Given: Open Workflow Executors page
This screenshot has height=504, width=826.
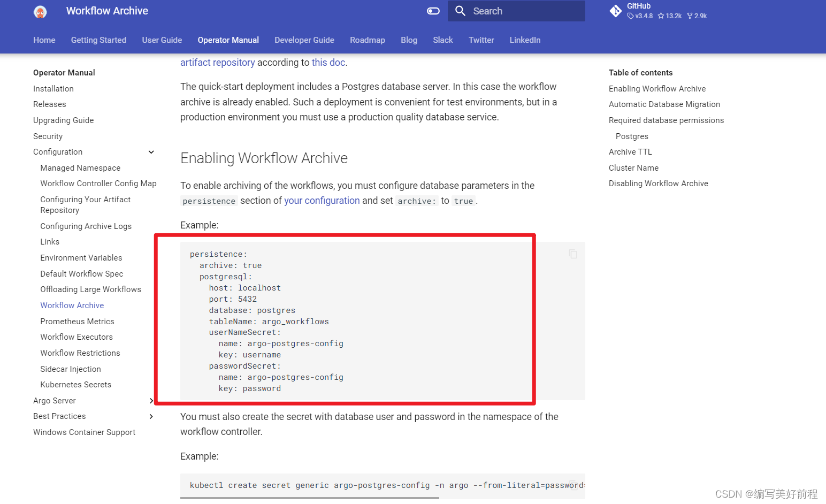Looking at the screenshot, I should 77,337.
